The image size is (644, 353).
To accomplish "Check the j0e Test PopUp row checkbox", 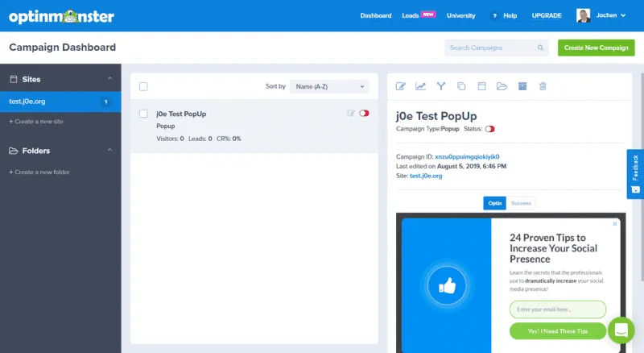I will pyautogui.click(x=143, y=114).
